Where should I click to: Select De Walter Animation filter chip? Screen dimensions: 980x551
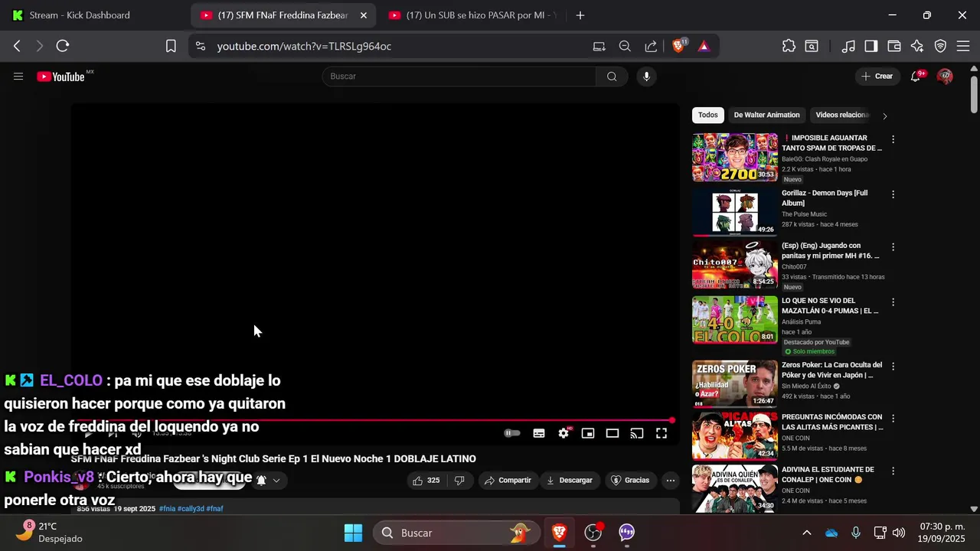pos(766,115)
